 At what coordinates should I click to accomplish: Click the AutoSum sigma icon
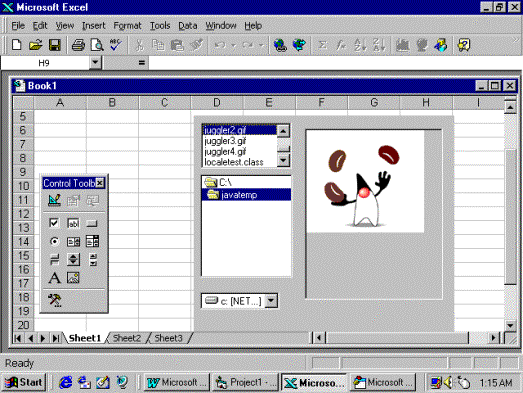322,45
